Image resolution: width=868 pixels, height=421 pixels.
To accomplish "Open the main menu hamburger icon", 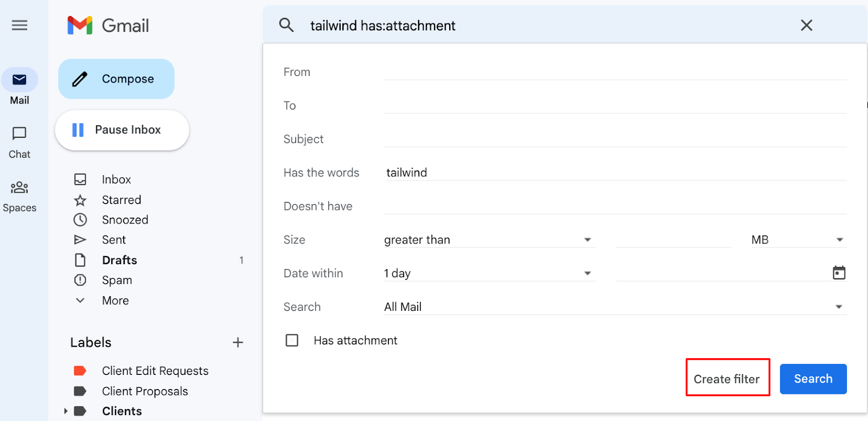I will point(20,25).
